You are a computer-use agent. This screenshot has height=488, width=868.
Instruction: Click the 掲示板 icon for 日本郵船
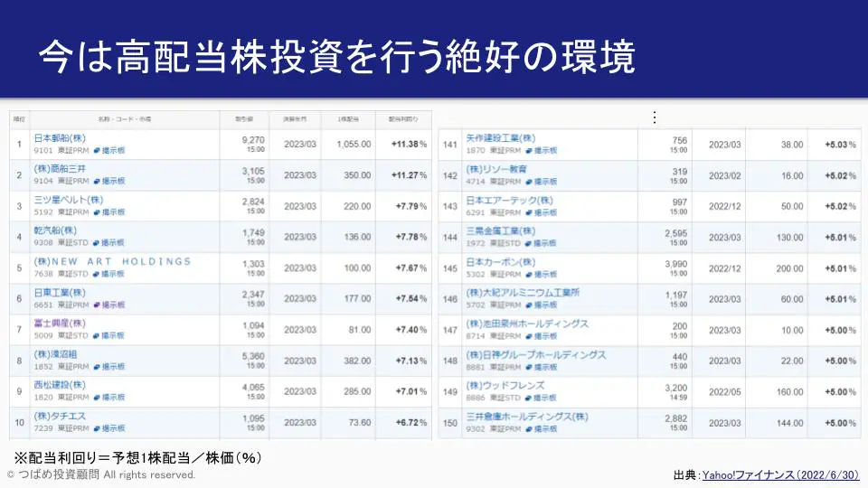click(x=108, y=150)
